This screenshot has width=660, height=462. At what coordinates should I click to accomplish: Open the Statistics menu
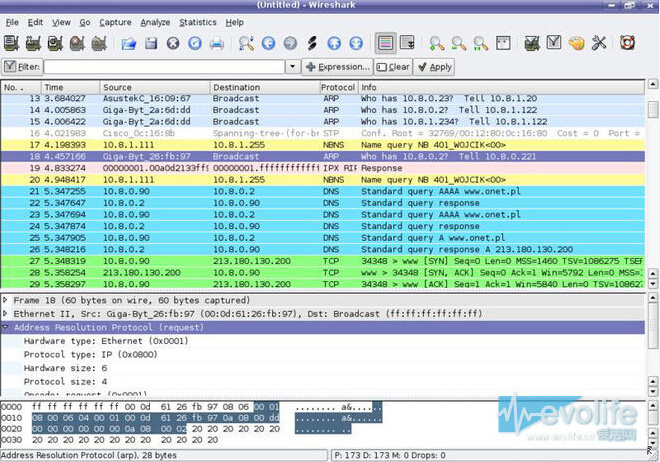pos(198,22)
